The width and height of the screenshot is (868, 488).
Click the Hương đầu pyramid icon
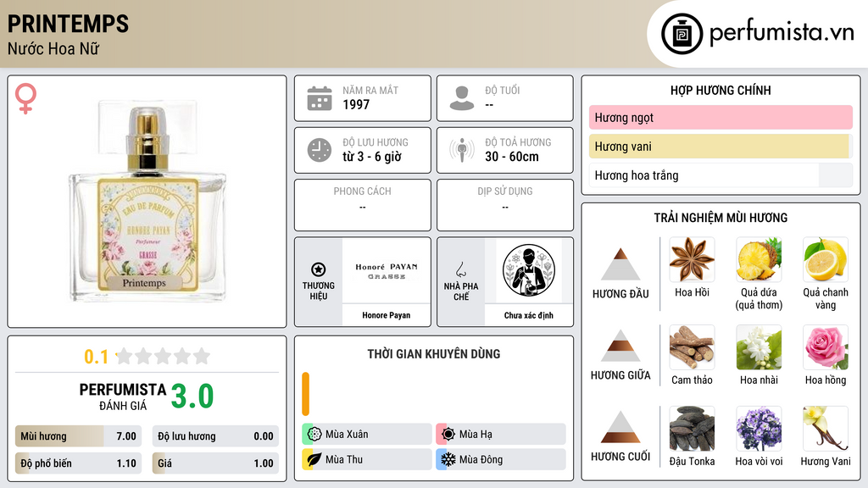(620, 264)
